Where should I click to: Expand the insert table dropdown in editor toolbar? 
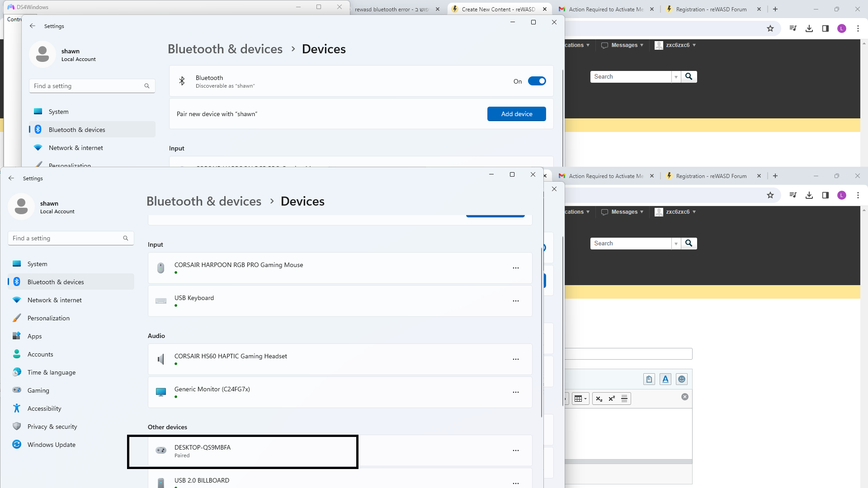tap(581, 399)
